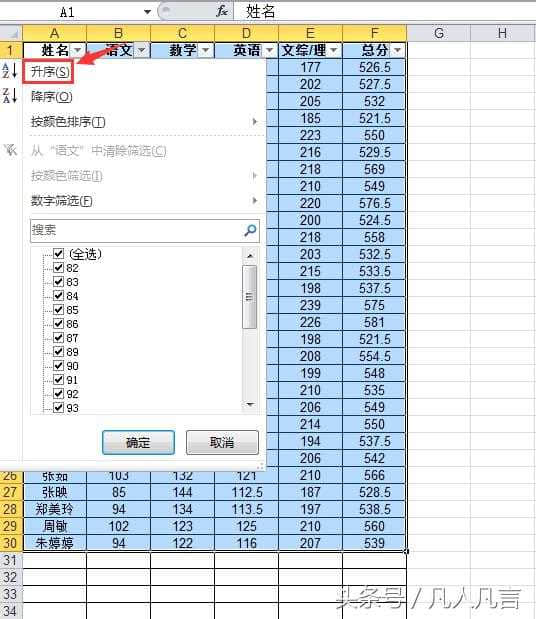Click cell containing 朱婷婷

click(54, 543)
